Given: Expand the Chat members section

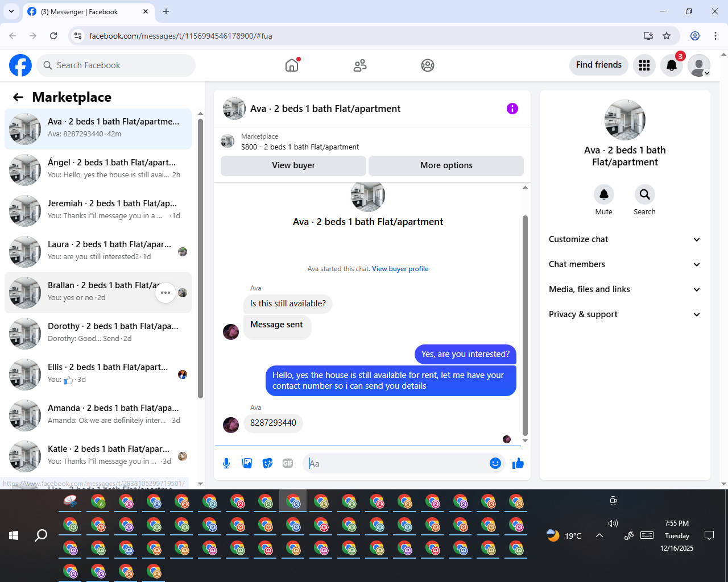Looking at the screenshot, I should pyautogui.click(x=624, y=264).
